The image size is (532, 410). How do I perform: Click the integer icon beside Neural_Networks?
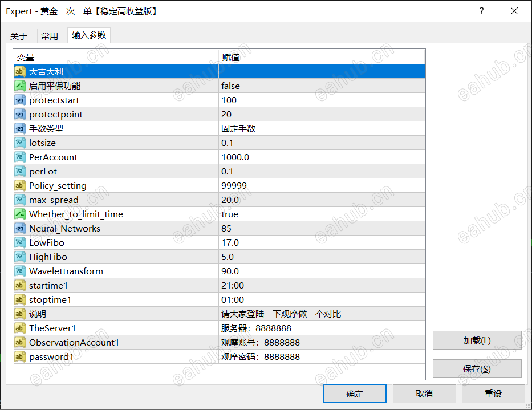(x=20, y=229)
